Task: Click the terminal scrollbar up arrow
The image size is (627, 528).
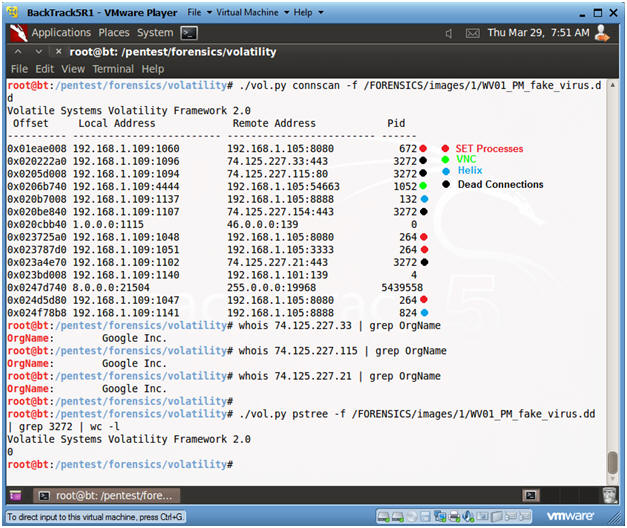Action: (x=612, y=85)
